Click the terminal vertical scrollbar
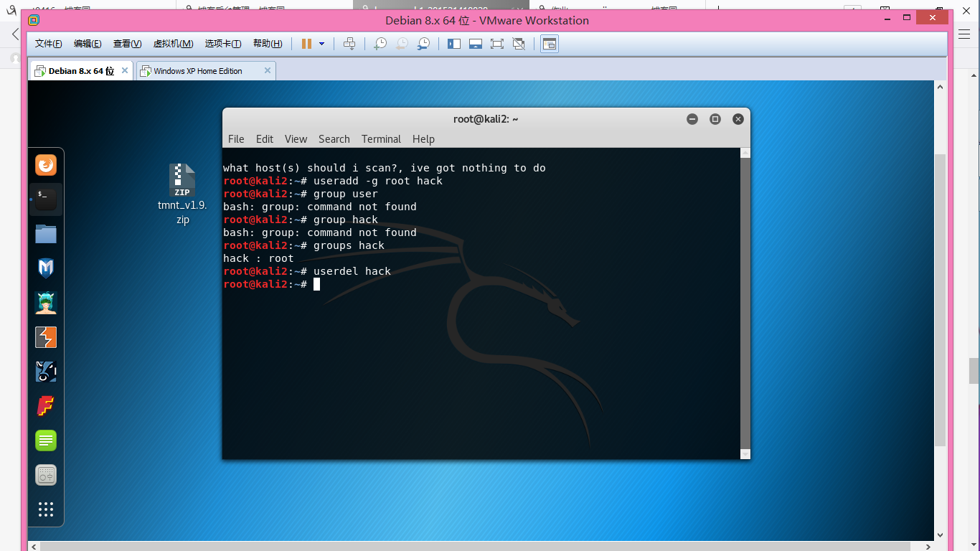 (745, 303)
